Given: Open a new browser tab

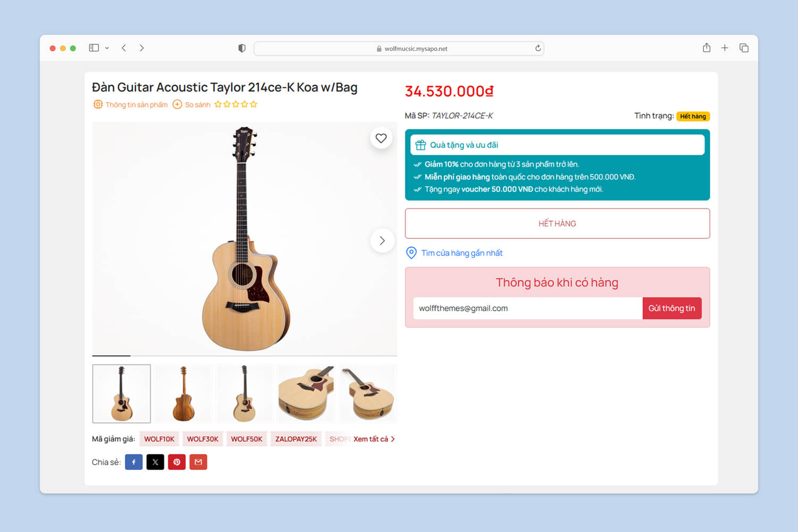Looking at the screenshot, I should [725, 48].
